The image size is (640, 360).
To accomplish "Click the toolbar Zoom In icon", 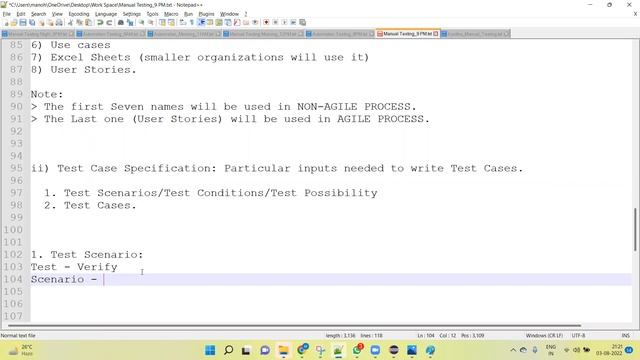I will [x=141, y=22].
